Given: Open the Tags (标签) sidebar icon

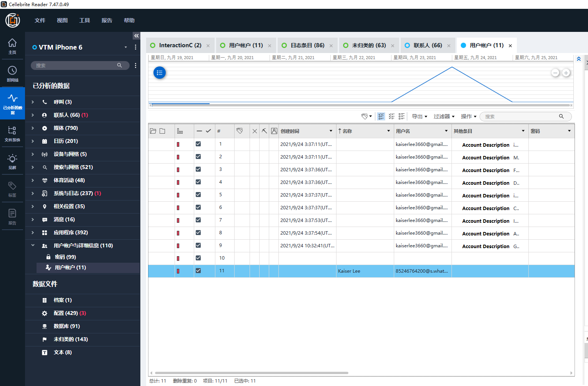Looking at the screenshot, I should [x=12, y=189].
